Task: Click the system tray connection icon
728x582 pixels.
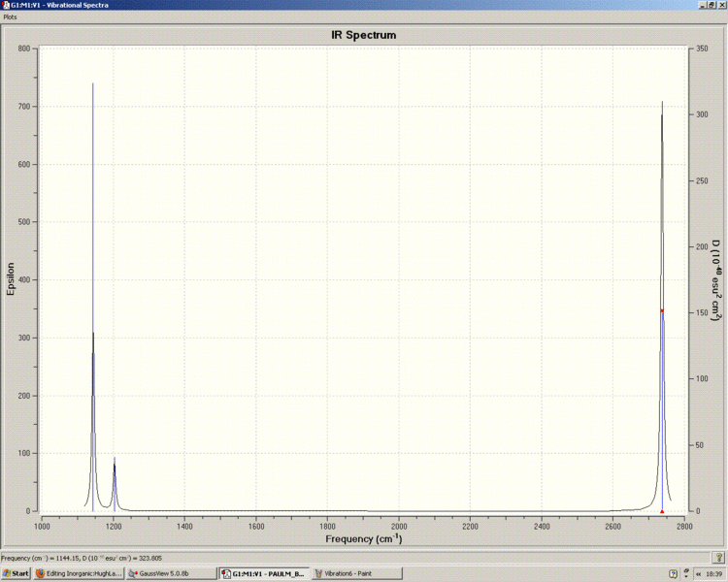Action: pyautogui.click(x=686, y=573)
